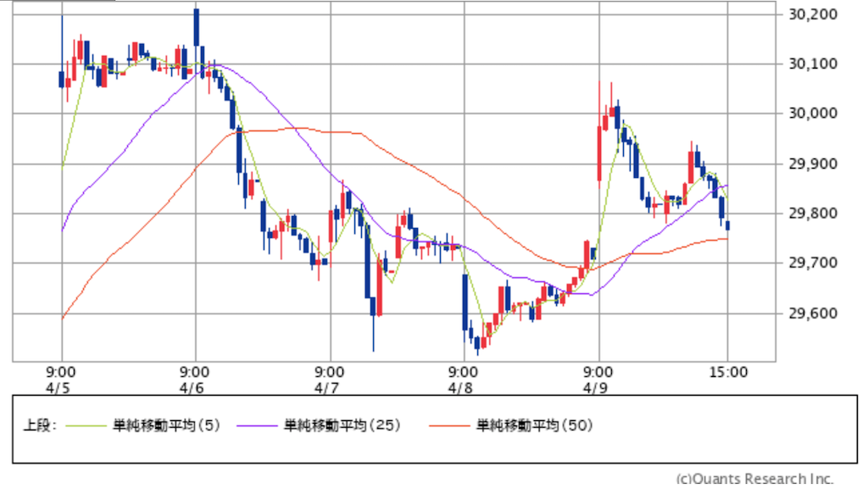Viewport: 868px width, 494px height.
Task: Click the 30,200 price axis label
Action: tap(813, 14)
